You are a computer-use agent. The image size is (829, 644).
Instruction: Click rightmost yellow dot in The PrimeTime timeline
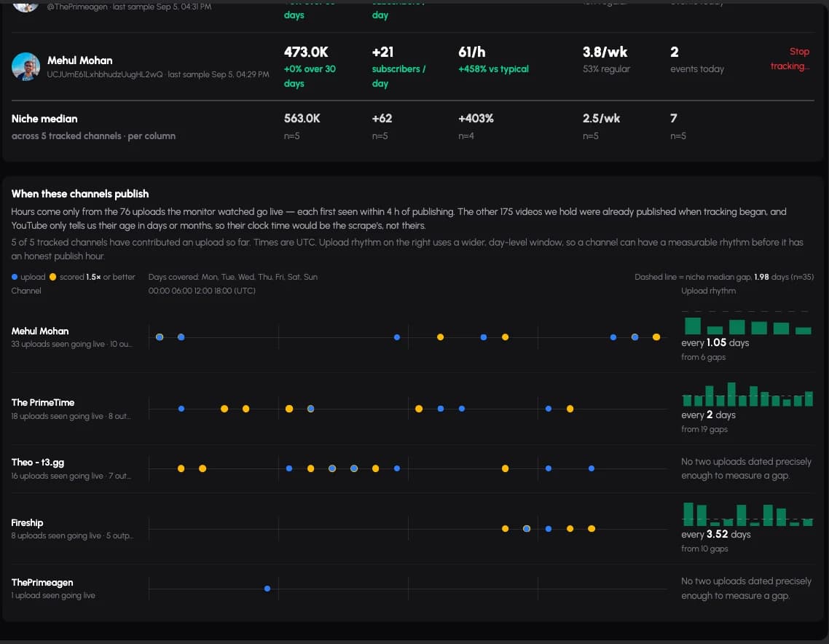tap(570, 409)
